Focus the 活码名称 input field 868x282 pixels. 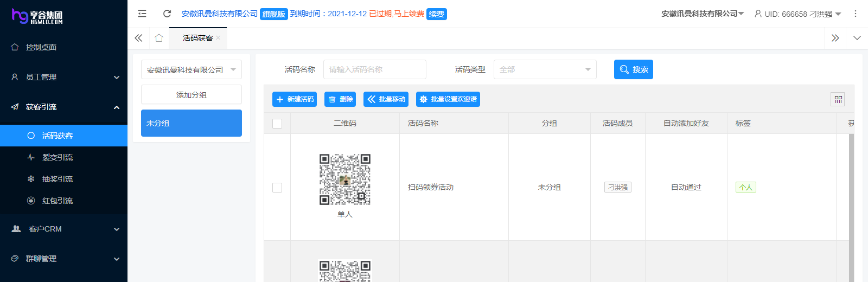[374, 69]
